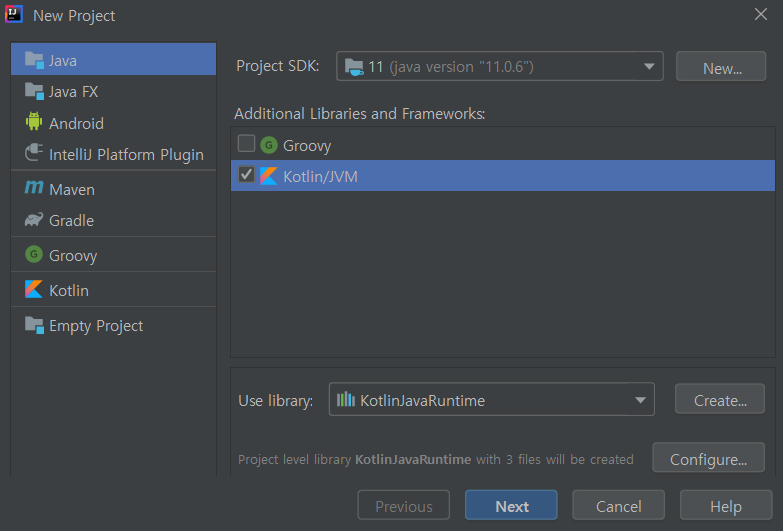Screen dimensions: 783x531
Task: Click the 'Project level library' description text
Action: pyautogui.click(x=435, y=460)
